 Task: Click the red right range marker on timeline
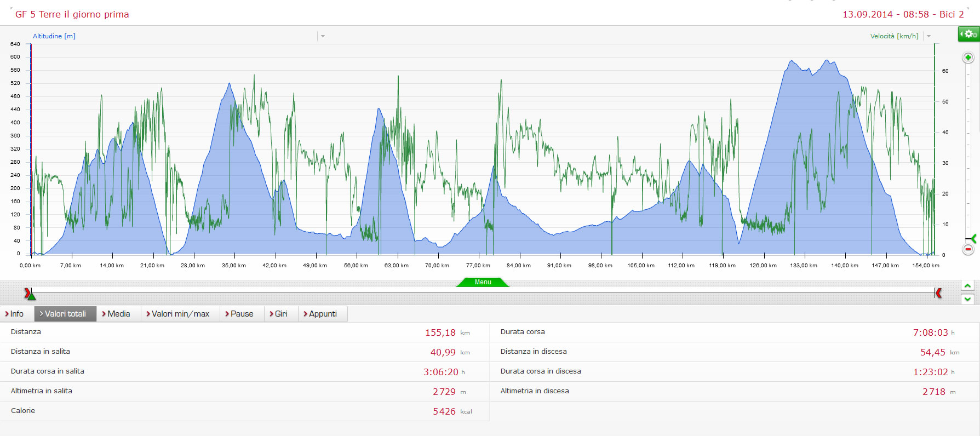[939, 293]
